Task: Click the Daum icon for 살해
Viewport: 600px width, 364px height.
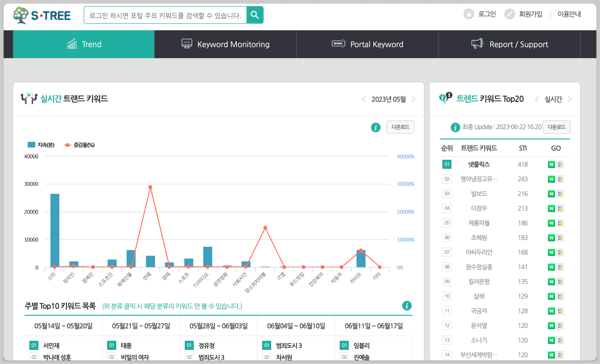Action: pyautogui.click(x=560, y=296)
